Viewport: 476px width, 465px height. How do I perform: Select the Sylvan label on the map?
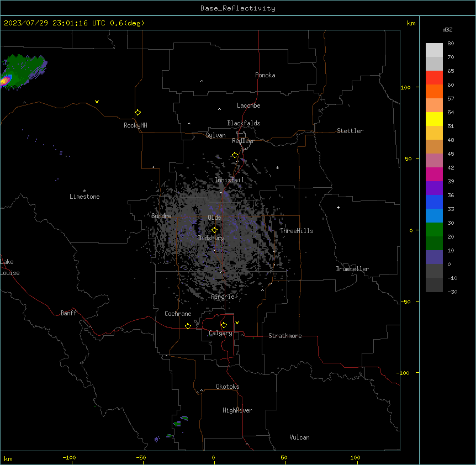[x=215, y=135]
